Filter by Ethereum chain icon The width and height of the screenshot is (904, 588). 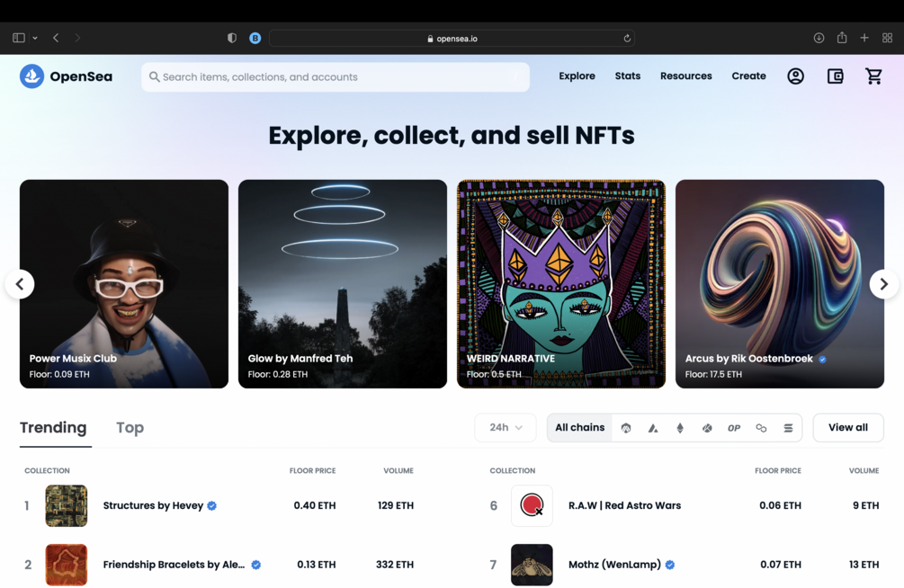click(680, 428)
